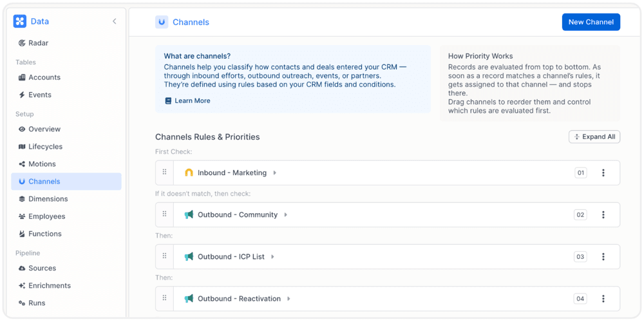644x322 pixels.
Task: Click the Events lightning bolt icon
Action: (22, 95)
